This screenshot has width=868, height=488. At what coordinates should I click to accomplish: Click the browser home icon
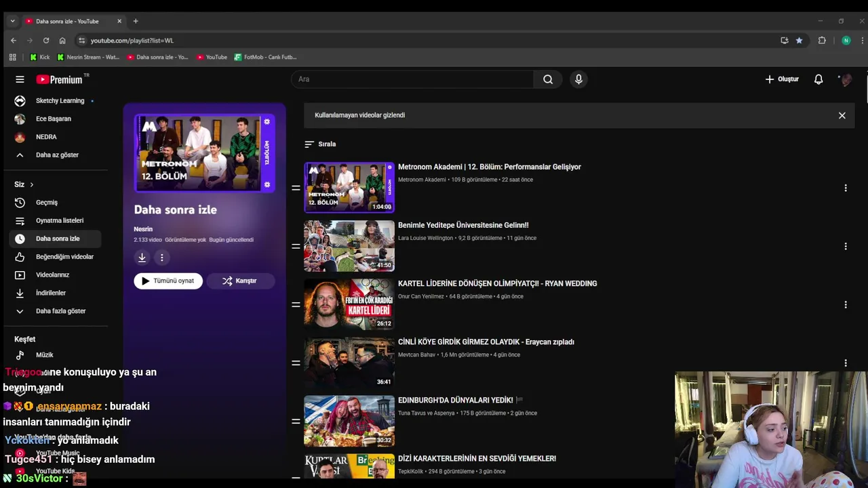(x=62, y=41)
